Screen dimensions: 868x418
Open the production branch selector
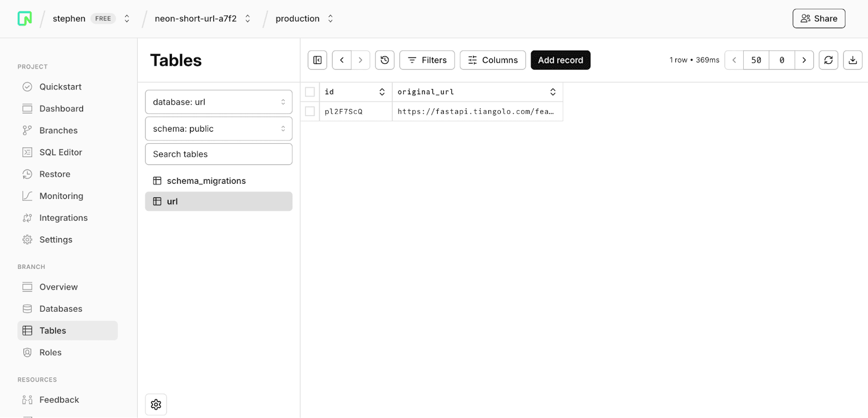tap(304, 18)
